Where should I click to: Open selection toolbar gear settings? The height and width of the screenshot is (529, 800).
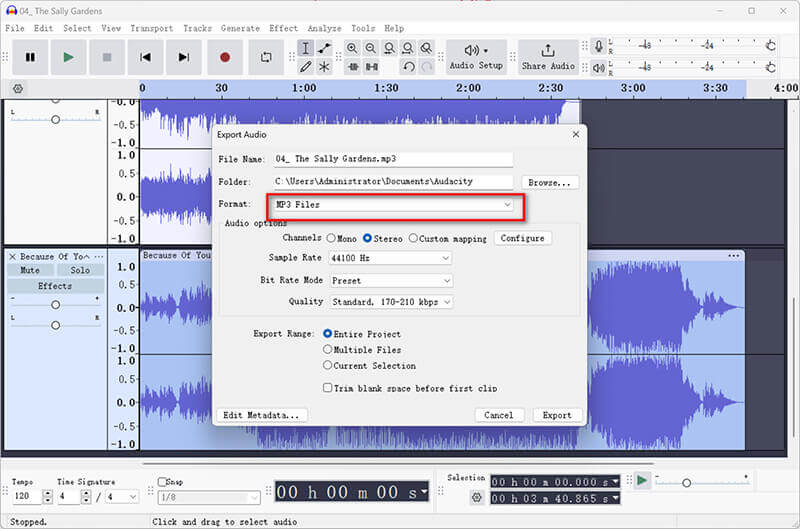coord(477,497)
